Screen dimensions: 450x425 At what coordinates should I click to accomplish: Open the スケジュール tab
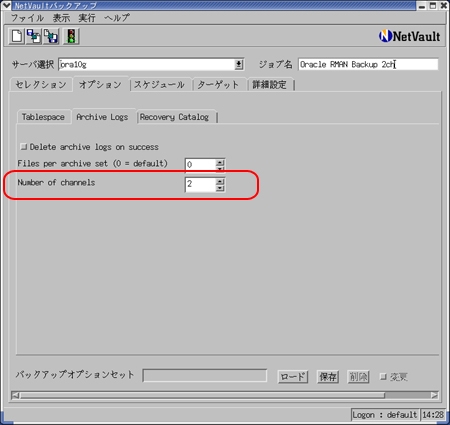pyautogui.click(x=159, y=85)
